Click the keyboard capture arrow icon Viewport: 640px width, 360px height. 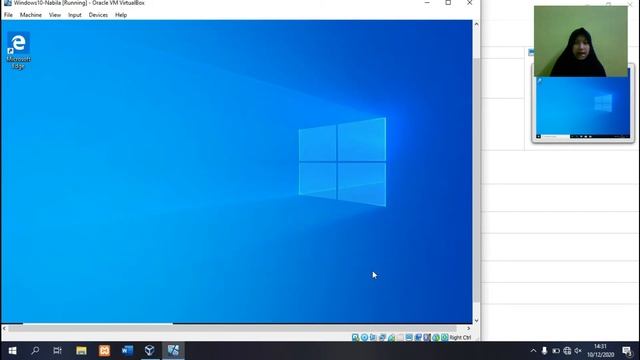[444, 338]
